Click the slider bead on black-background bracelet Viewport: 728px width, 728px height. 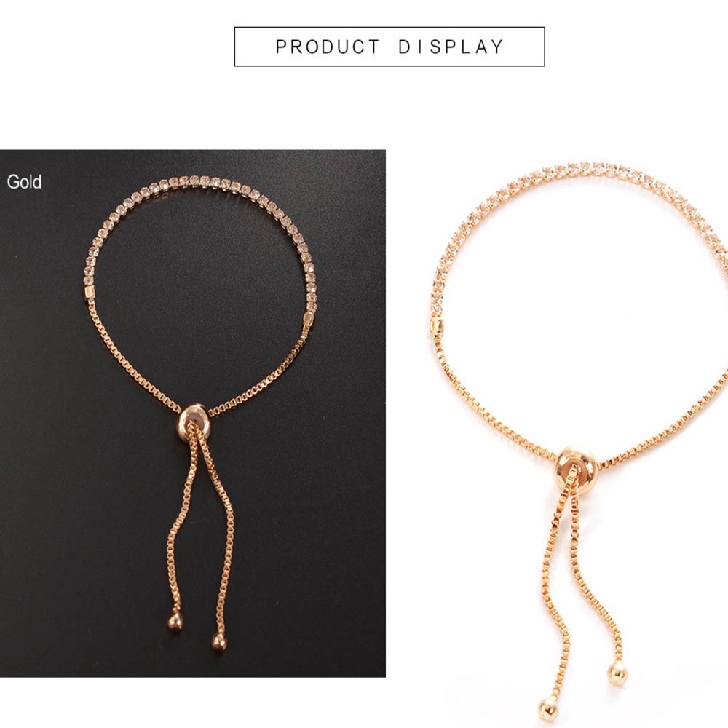pos(194,422)
